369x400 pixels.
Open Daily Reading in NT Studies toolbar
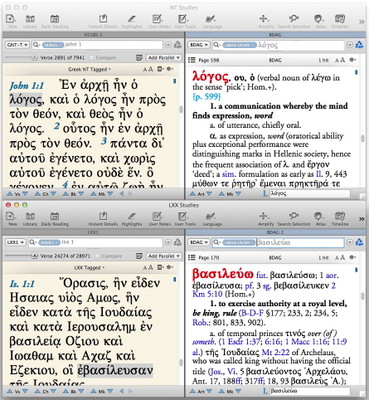tap(55, 22)
